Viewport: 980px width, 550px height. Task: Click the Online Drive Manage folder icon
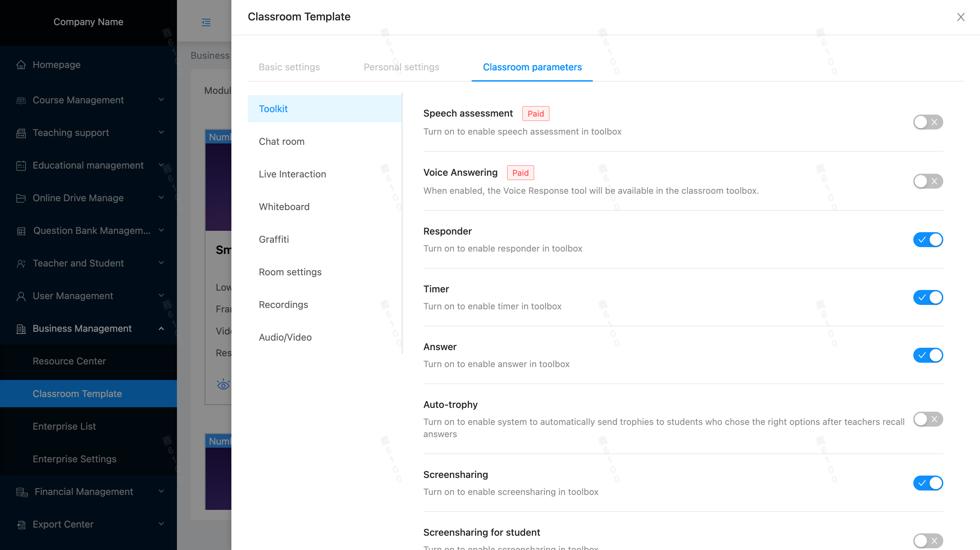point(21,198)
